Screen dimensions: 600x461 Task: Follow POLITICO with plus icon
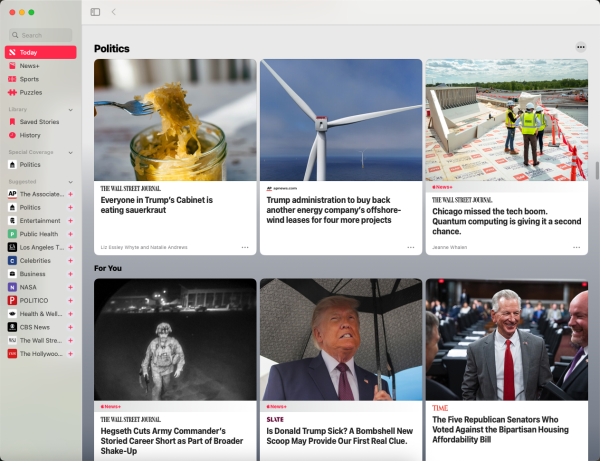(70, 301)
